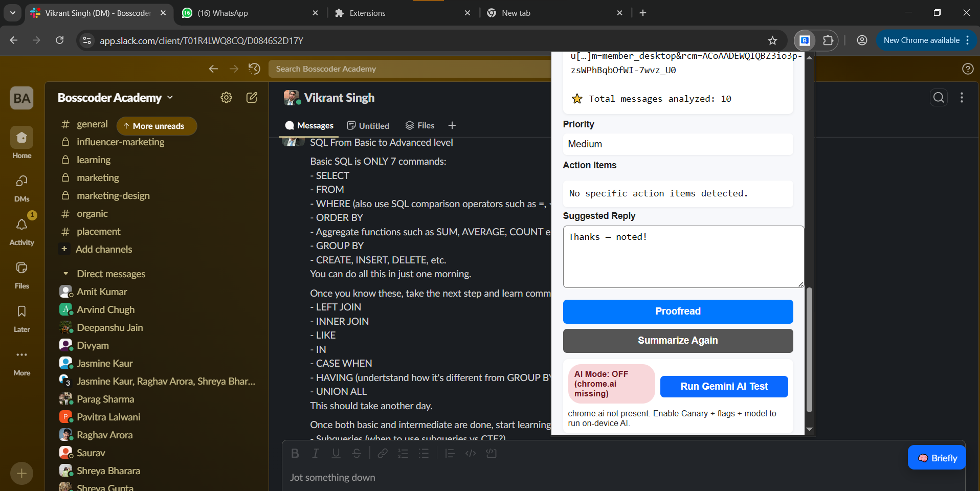
Task: Switch to Untitled canvas tab
Action: coord(368,126)
